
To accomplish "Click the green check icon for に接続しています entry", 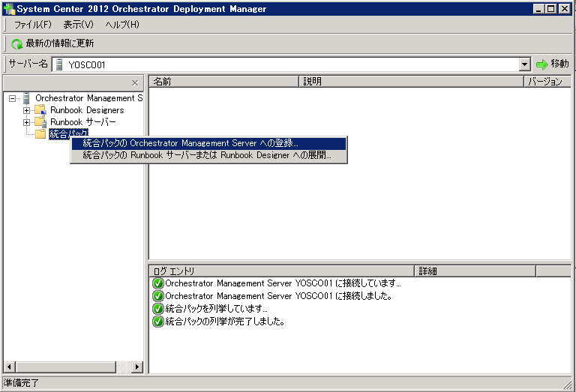I will tap(158, 283).
